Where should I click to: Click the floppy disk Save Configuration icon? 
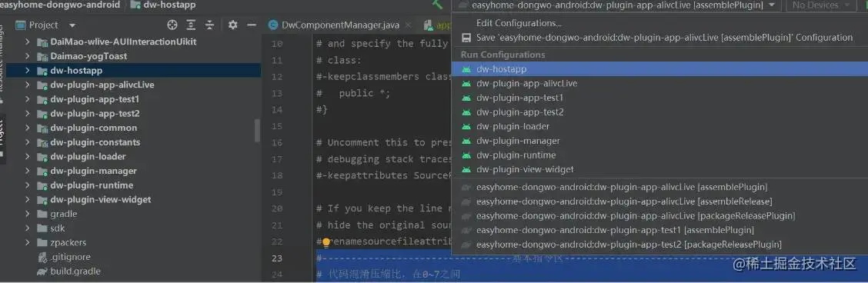click(466, 38)
